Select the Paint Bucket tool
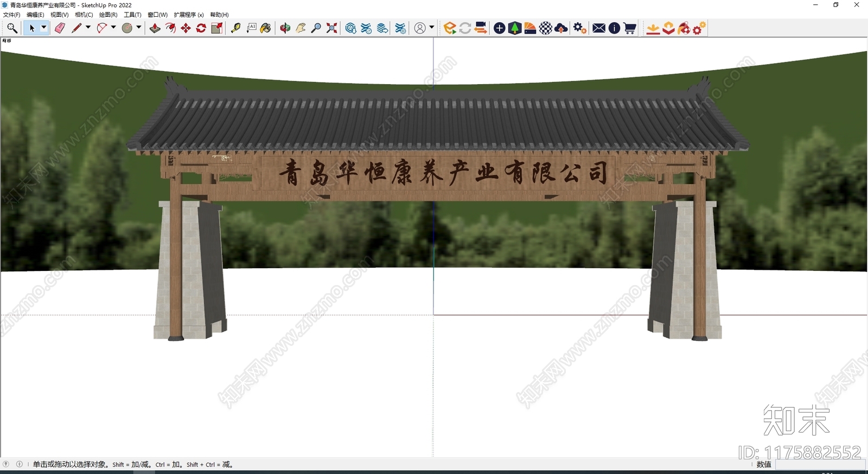 click(x=266, y=28)
